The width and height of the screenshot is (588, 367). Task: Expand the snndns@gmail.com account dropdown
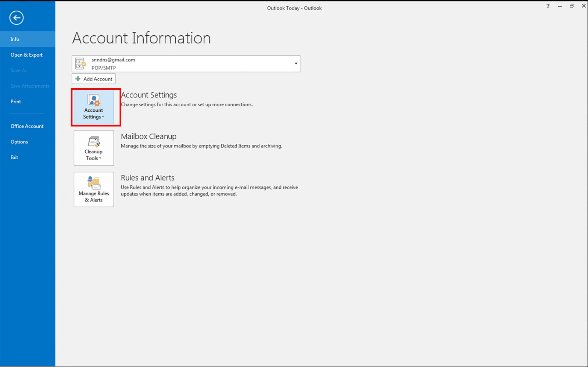[296, 64]
